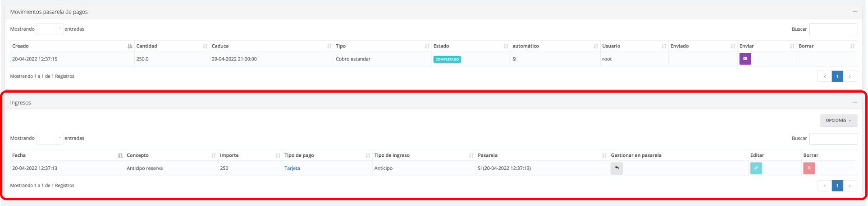The image size is (868, 206).
Task: Click the purple send email icon
Action: [745, 59]
